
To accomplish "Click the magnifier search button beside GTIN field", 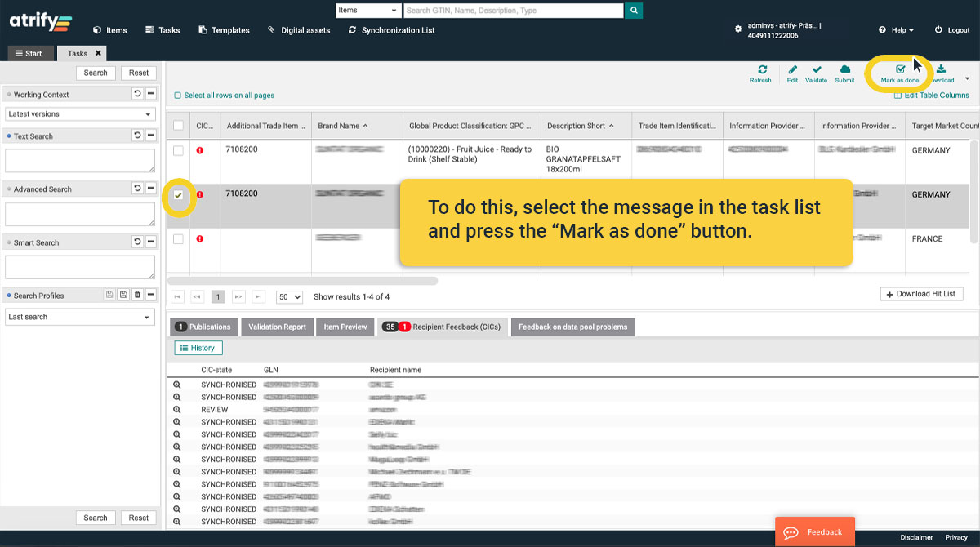I will [x=633, y=11].
